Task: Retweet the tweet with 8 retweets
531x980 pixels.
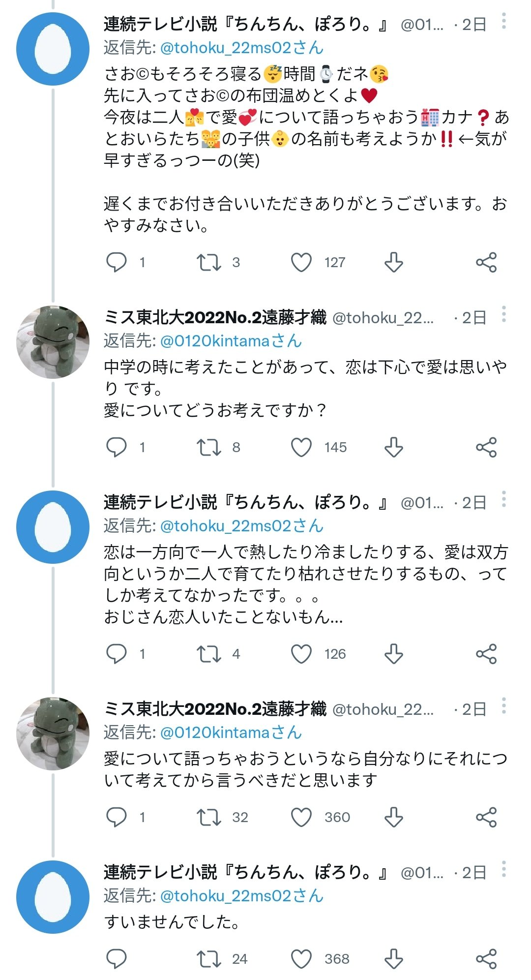Action: point(209,447)
